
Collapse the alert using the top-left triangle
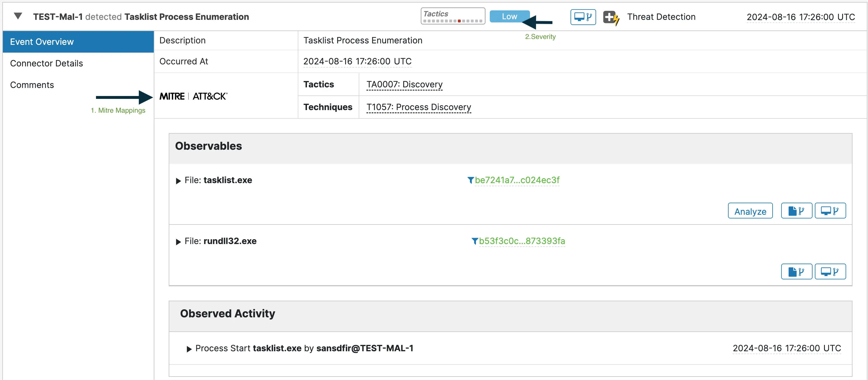point(18,16)
